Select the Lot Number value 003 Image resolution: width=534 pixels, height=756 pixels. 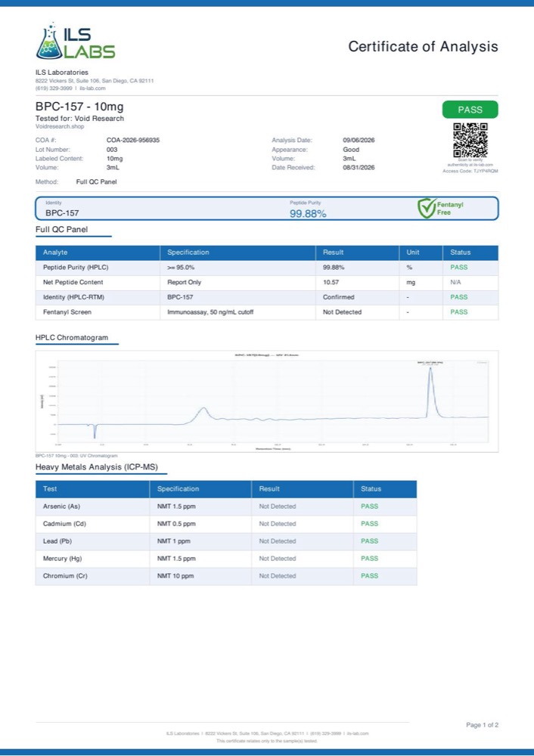(x=112, y=150)
